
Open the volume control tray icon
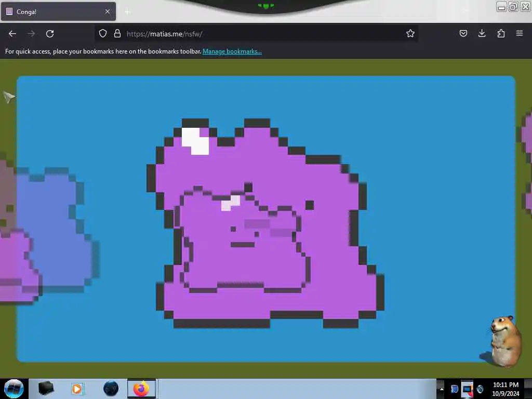point(480,389)
